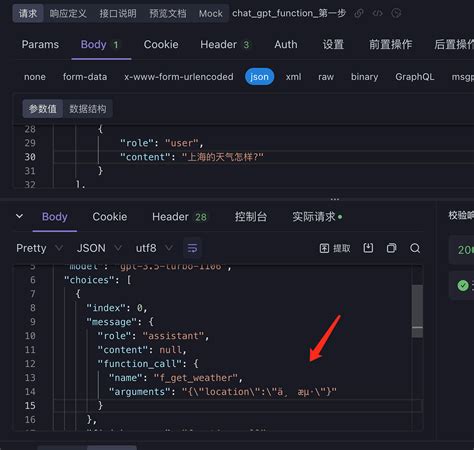Choose the raw body type
The width and height of the screenshot is (474, 450).
coord(326,77)
